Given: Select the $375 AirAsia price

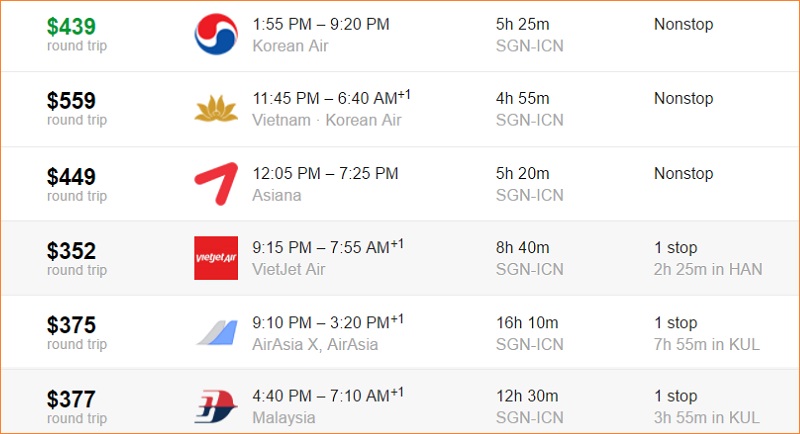Looking at the screenshot, I should [x=71, y=325].
